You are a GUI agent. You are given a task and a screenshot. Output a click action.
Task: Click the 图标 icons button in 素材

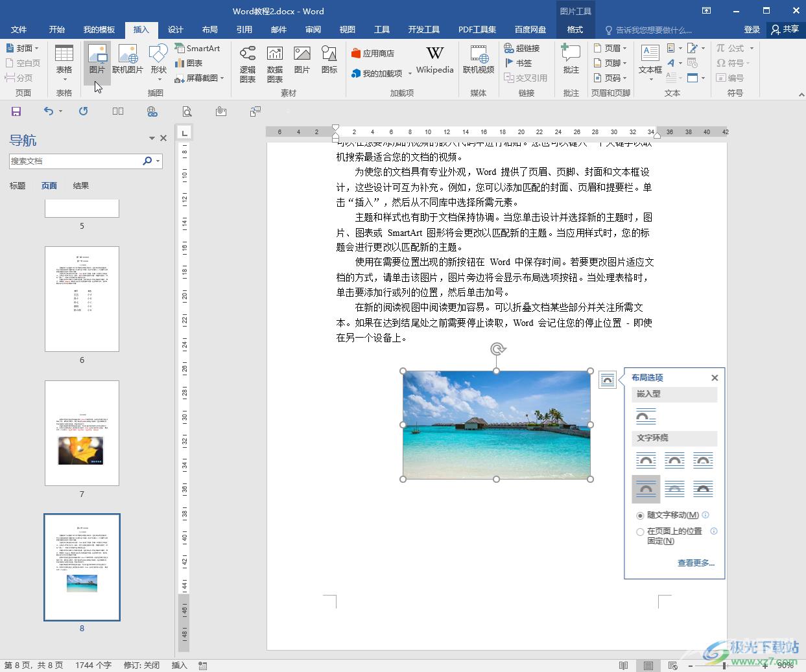coord(329,60)
